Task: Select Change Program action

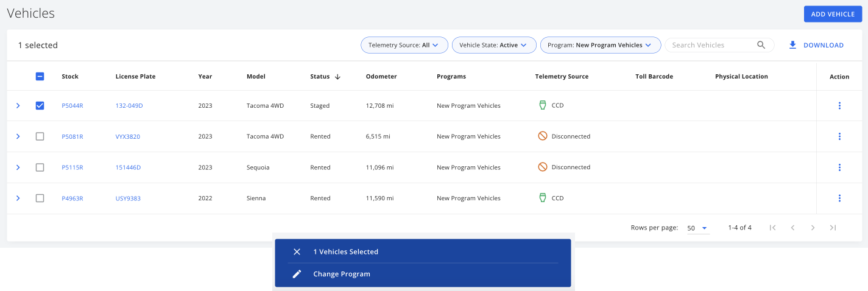Action: (x=342, y=274)
